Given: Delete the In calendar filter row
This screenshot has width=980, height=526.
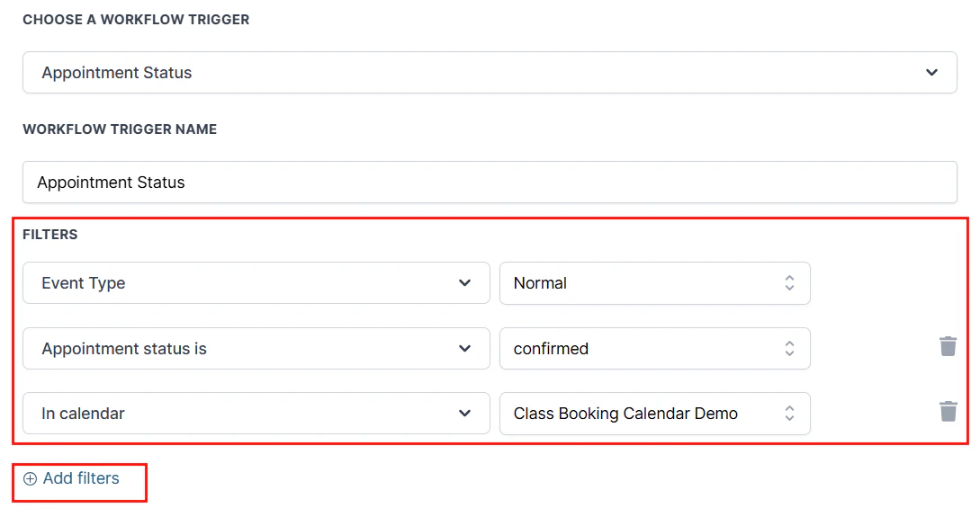Looking at the screenshot, I should 948,411.
